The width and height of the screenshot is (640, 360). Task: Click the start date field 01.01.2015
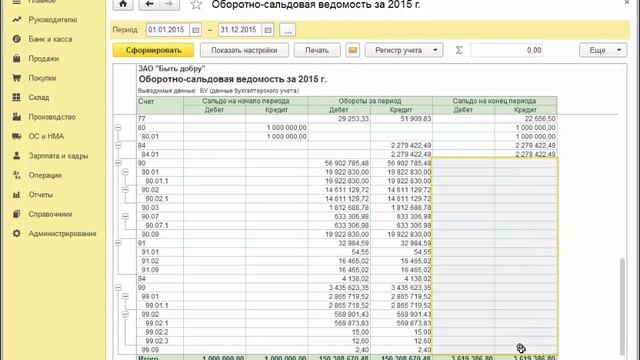168,30
